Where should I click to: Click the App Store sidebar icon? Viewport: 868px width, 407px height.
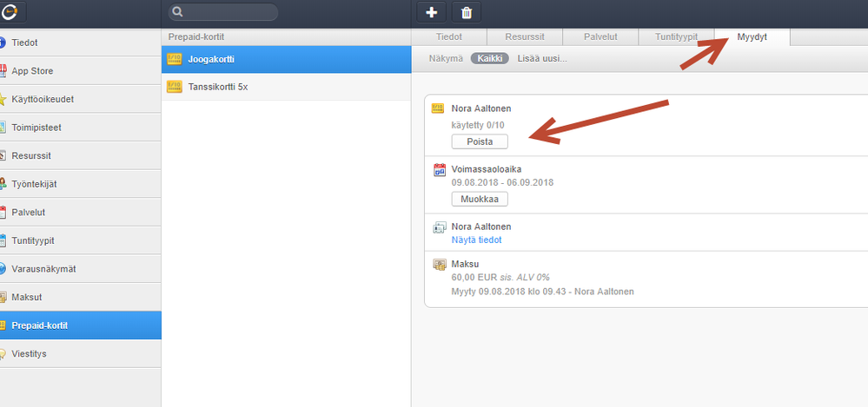(x=3, y=71)
